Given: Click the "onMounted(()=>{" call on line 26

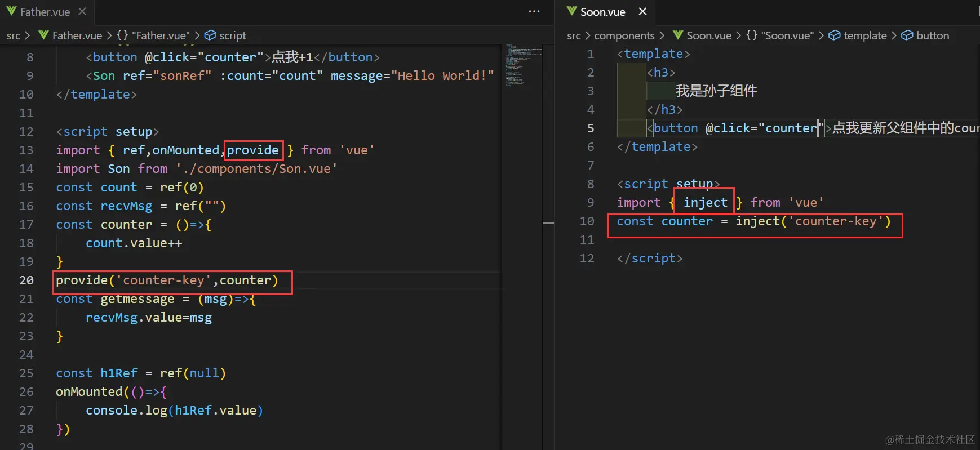Looking at the screenshot, I should (111, 392).
